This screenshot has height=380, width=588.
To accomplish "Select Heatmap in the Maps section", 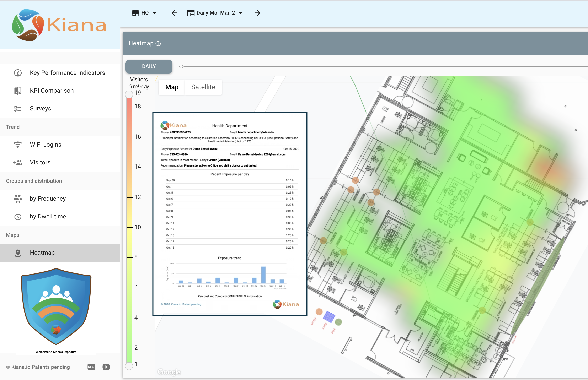I will [60, 253].
